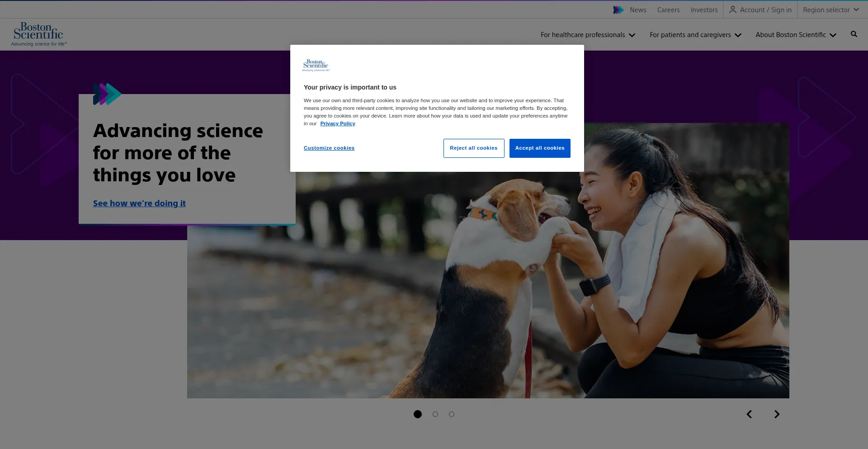Click the colorful arrow icon beside News
This screenshot has width=868, height=449.
pyautogui.click(x=618, y=10)
